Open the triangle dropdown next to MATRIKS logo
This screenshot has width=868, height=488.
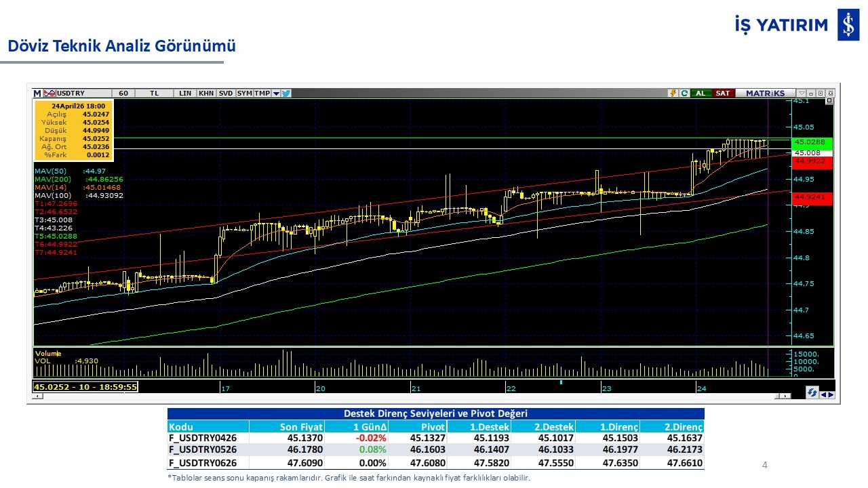(x=802, y=94)
